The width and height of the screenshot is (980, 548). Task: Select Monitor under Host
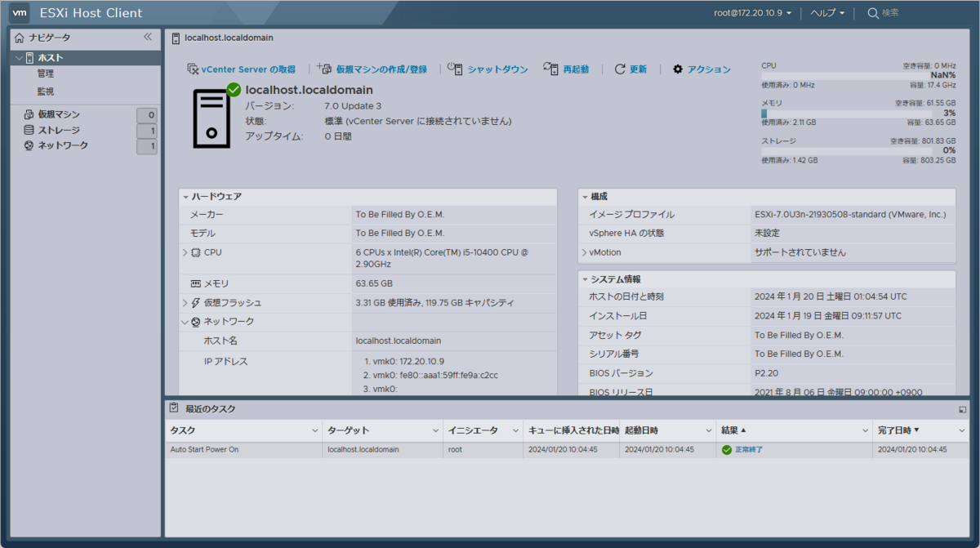pos(46,91)
